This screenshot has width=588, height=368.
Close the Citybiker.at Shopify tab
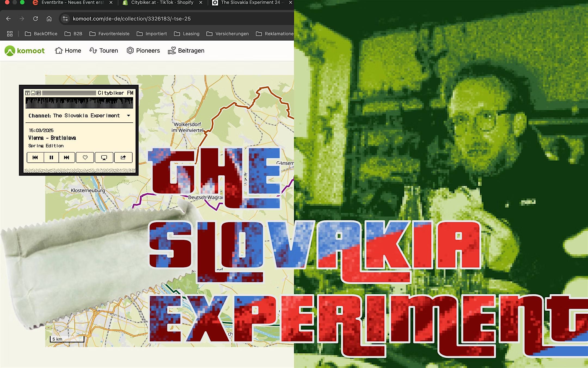(201, 2)
